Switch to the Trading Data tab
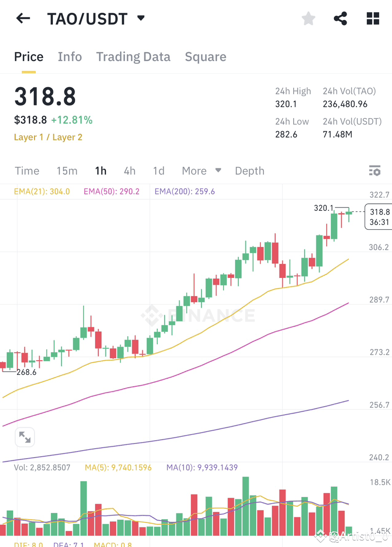Screen dimensions: 392x547 pos(133,56)
